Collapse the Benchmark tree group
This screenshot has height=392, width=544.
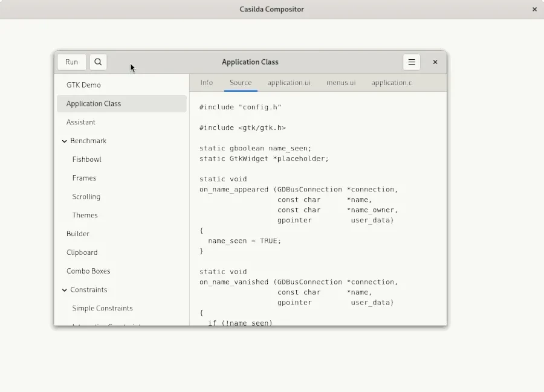click(65, 141)
